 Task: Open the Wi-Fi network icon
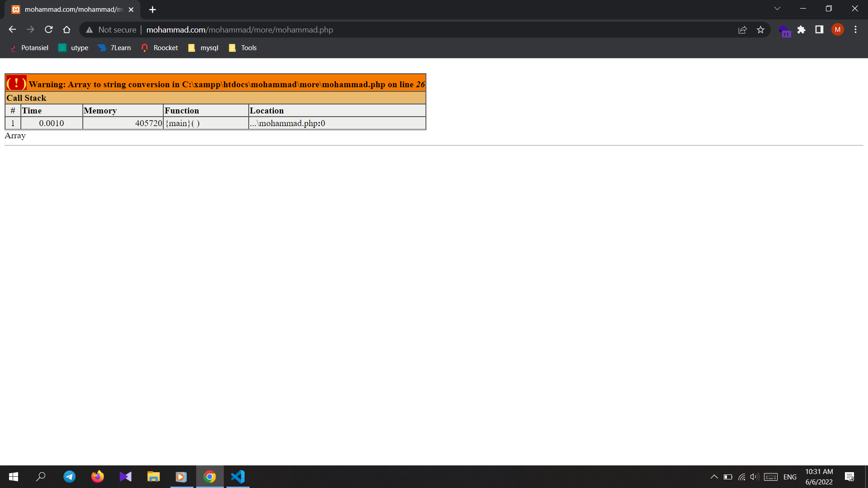click(x=742, y=477)
